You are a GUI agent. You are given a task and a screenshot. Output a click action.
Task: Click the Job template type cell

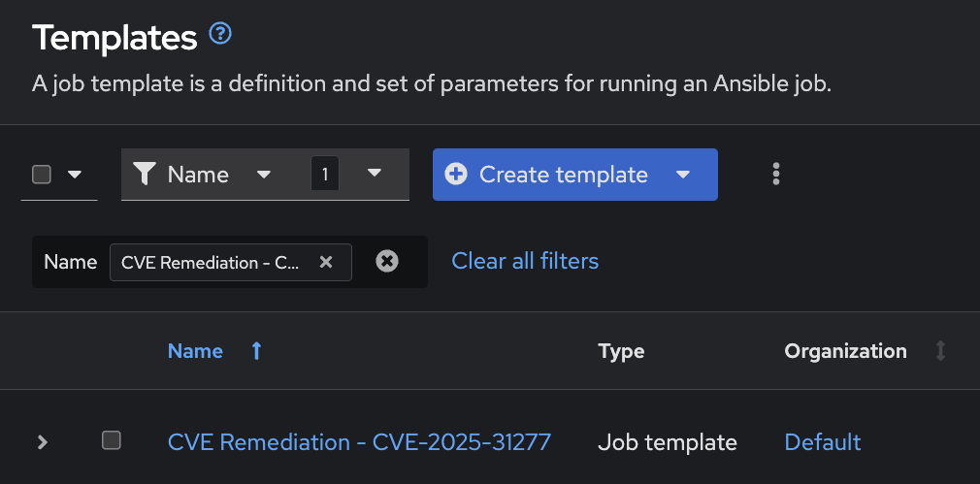[x=668, y=443]
